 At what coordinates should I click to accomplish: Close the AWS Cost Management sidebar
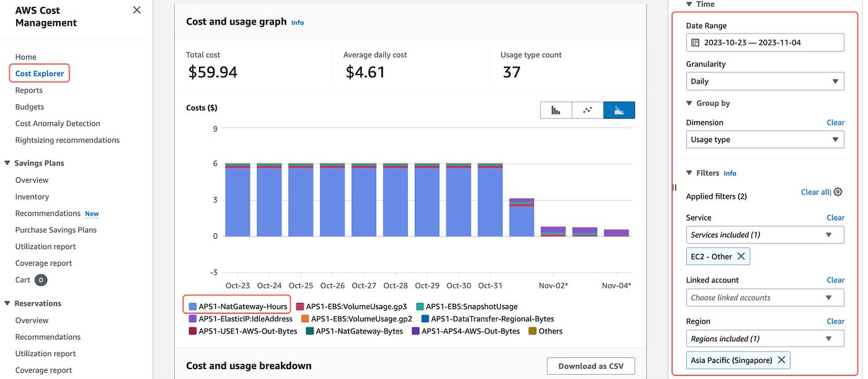click(x=137, y=10)
